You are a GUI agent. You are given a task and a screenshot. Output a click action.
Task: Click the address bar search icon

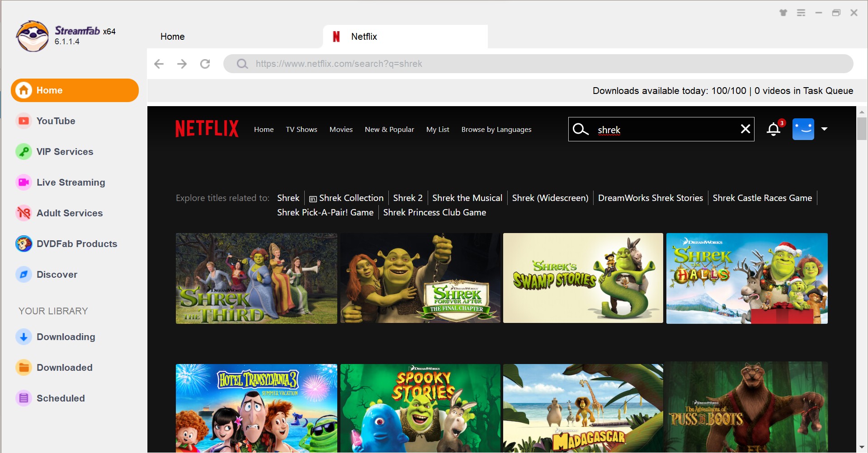pos(242,64)
